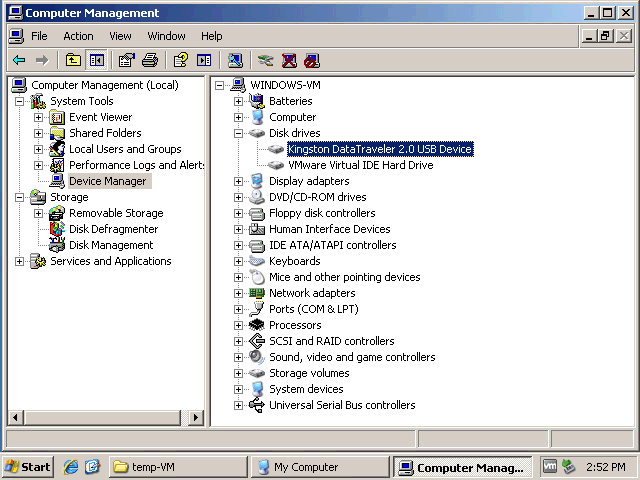This screenshot has height=480, width=640.
Task: Click Computer Manag... taskbar button
Action: pyautogui.click(x=462, y=467)
